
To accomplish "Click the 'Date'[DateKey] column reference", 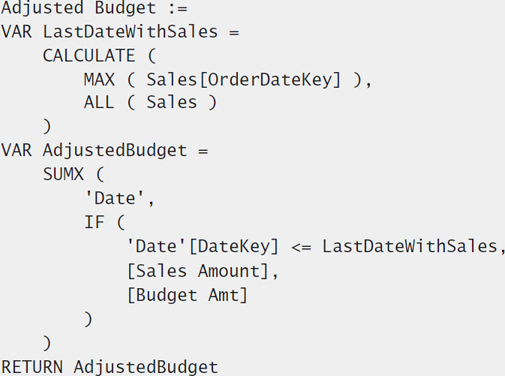I will 203,247.
